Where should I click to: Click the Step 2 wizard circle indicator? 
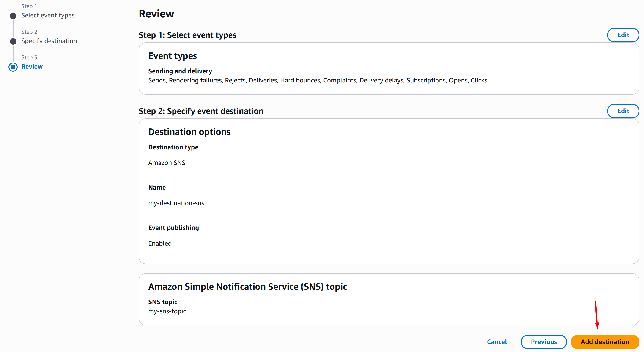click(13, 41)
